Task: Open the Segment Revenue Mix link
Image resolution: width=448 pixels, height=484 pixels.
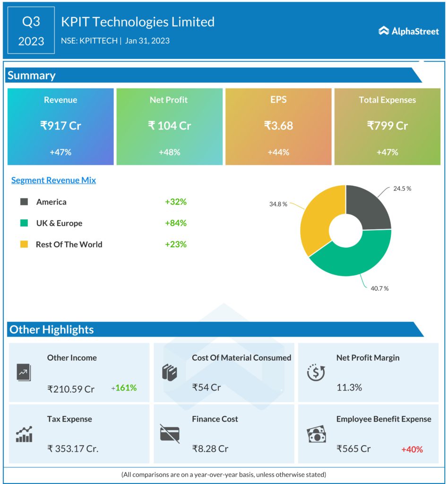Action: [x=53, y=180]
